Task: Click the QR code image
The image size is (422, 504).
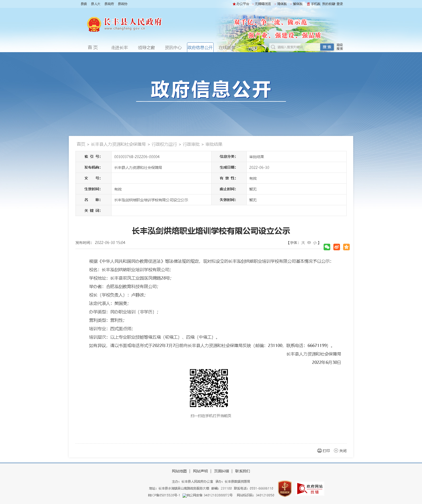Action: point(209,388)
